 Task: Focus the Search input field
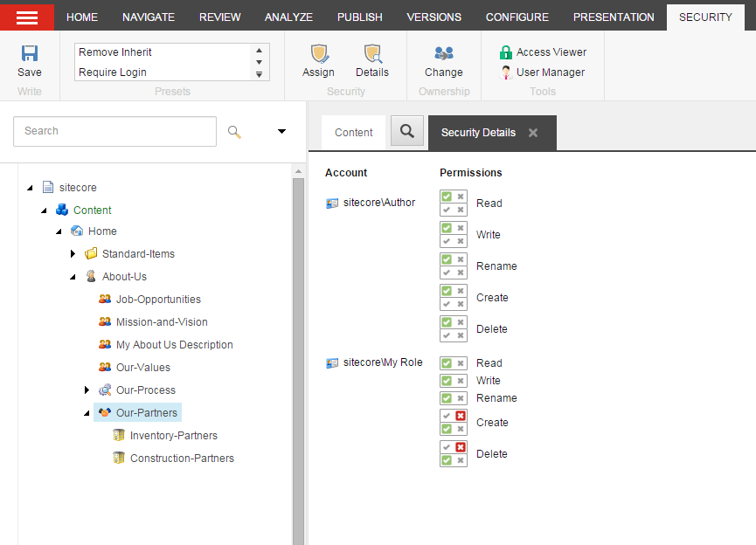click(114, 131)
